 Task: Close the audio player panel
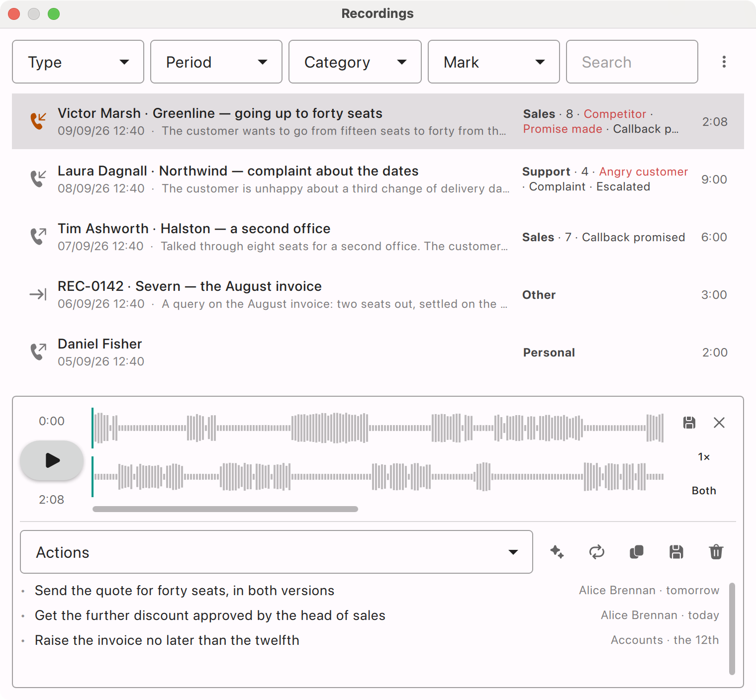point(719,423)
